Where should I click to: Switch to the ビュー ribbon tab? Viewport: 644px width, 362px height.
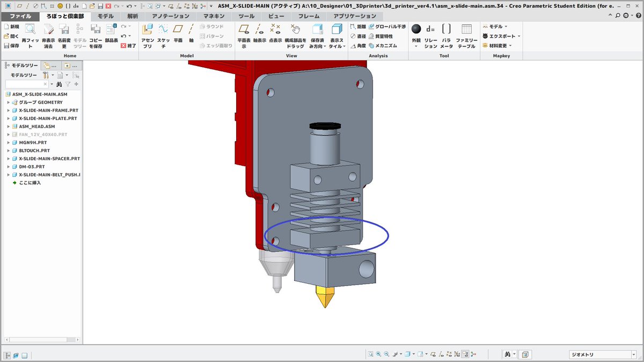tap(276, 16)
